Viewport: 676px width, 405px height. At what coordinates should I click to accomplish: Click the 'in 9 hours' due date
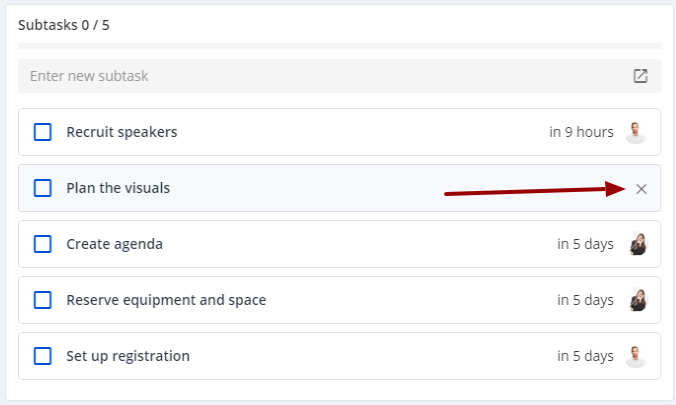pyautogui.click(x=581, y=132)
